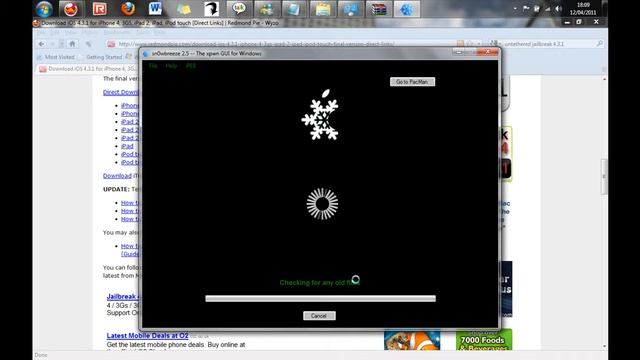Open the Windows Explorer folder taskbar icon
The width and height of the screenshot is (640, 360).
click(x=322, y=9)
